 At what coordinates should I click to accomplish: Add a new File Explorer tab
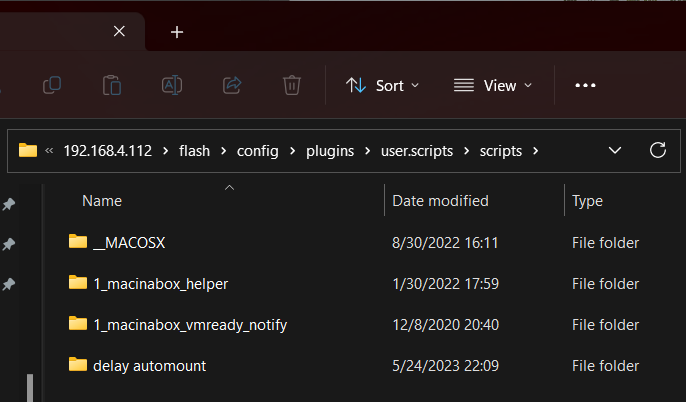click(x=177, y=32)
